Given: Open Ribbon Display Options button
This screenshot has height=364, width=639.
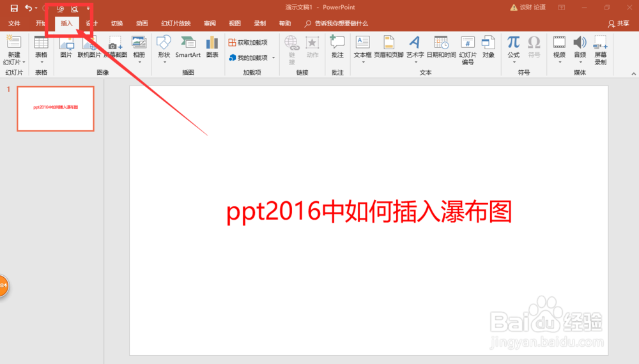Looking at the screenshot, I should coord(562,8).
